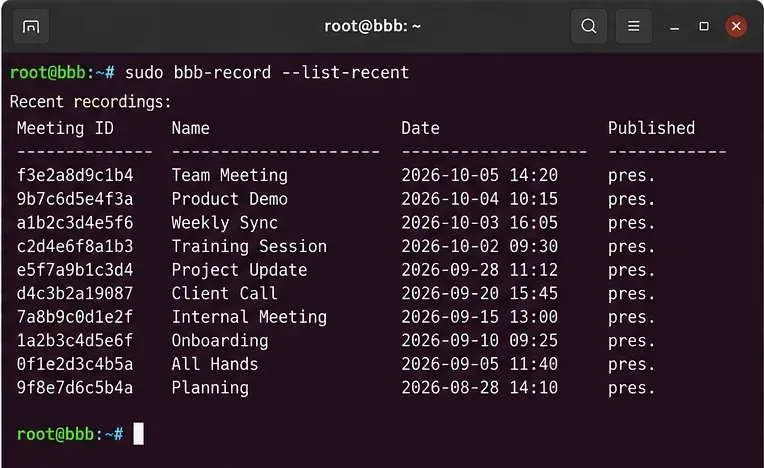Click the Onboarding recording name
Viewport: 764px width, 468px height.
click(x=220, y=341)
